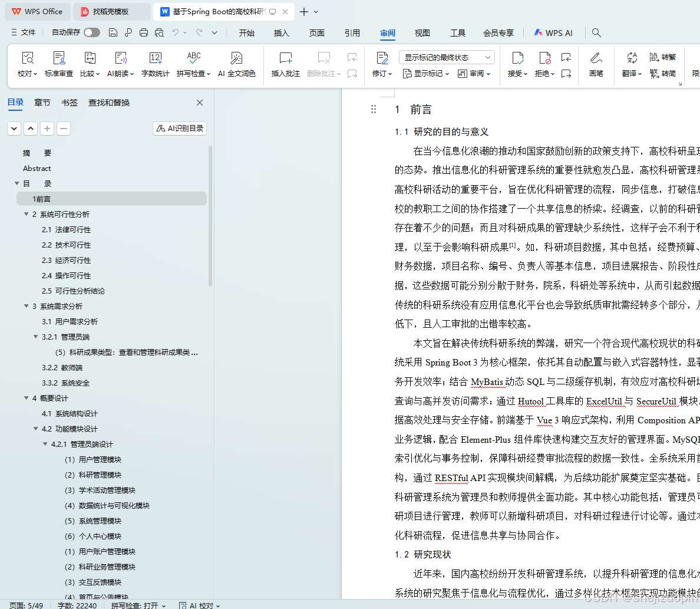The image size is (700, 609).
Task: Jump to Abstract in the outline
Action: pos(37,169)
